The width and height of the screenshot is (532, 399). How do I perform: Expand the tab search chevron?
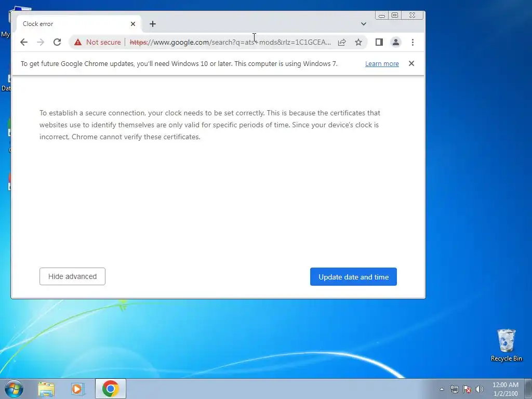click(363, 24)
